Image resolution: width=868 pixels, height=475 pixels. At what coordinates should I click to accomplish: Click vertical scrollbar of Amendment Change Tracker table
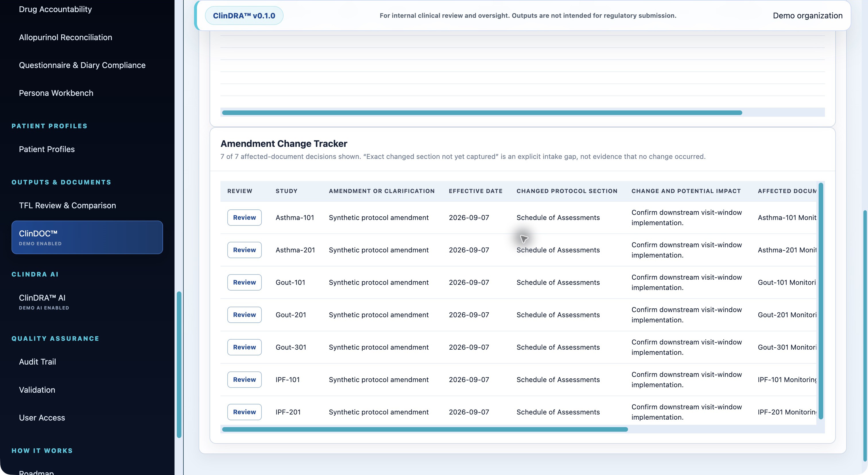(821, 301)
